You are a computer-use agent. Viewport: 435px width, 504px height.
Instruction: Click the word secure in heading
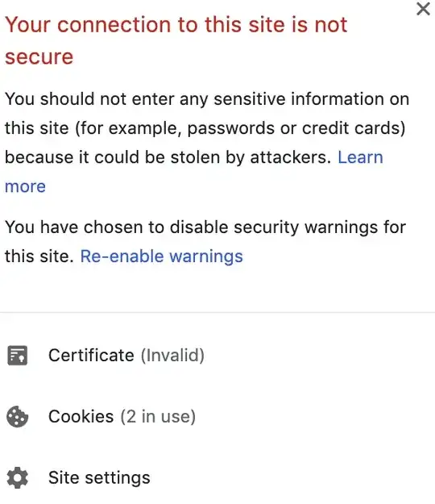pyautogui.click(x=39, y=57)
